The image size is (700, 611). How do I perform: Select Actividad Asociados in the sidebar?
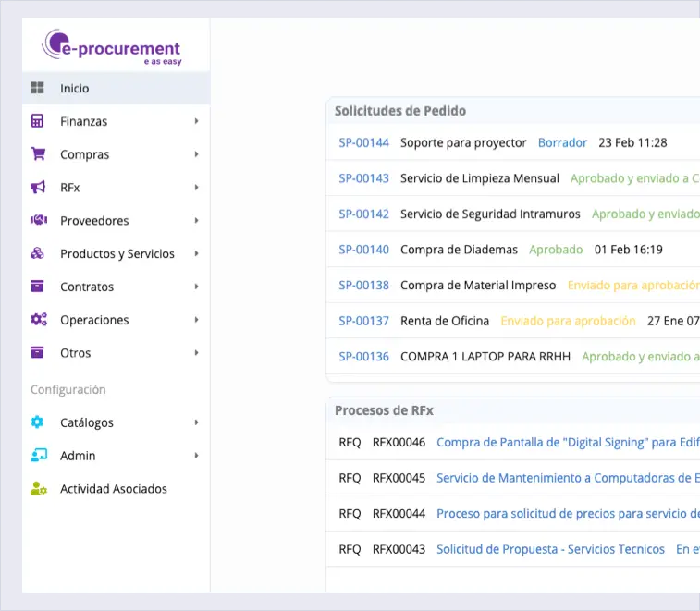tap(114, 489)
